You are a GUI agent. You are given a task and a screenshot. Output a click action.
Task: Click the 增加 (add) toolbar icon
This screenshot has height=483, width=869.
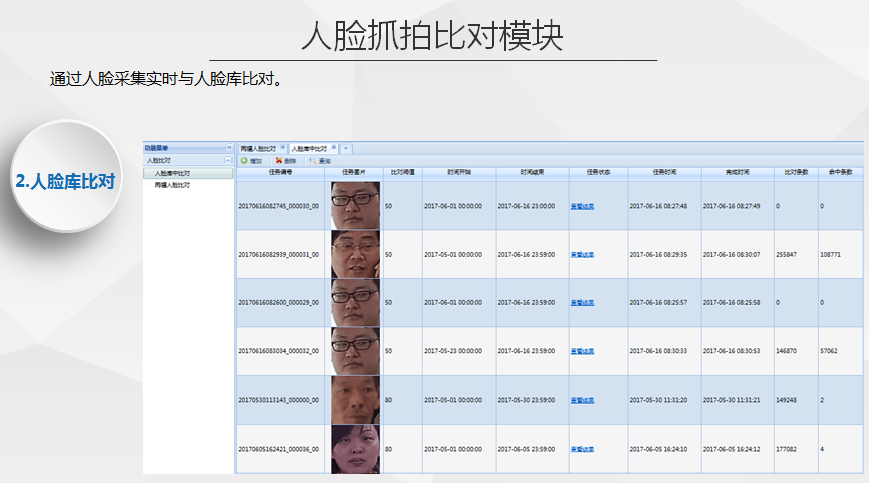pyautogui.click(x=244, y=160)
